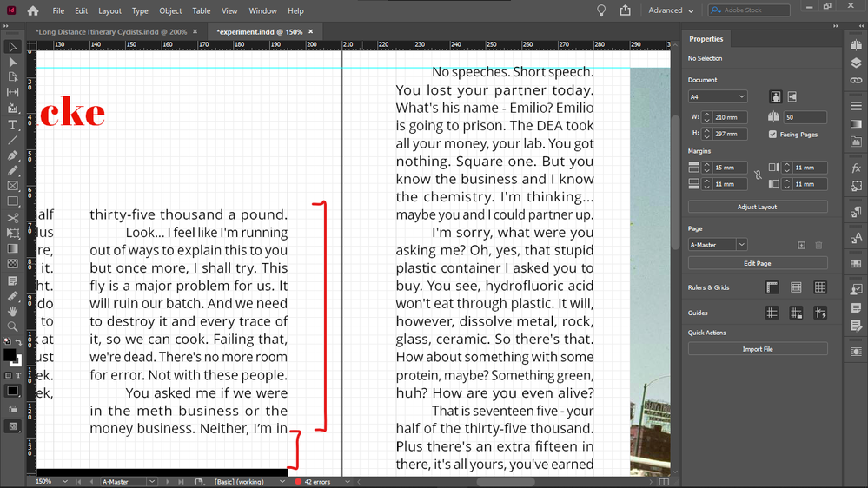Open the File menu

click(58, 10)
